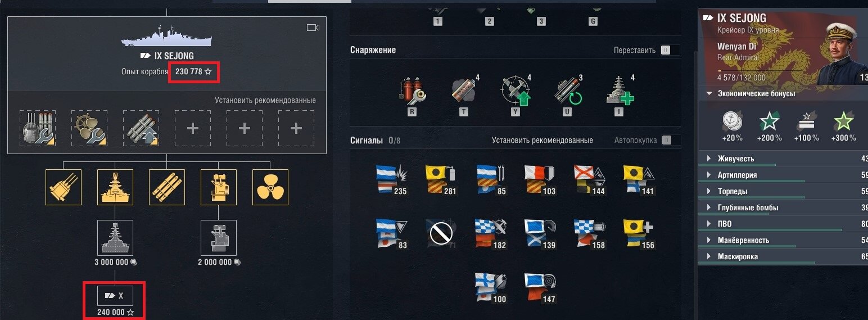Select the smoke generator consumable

click(x=464, y=91)
